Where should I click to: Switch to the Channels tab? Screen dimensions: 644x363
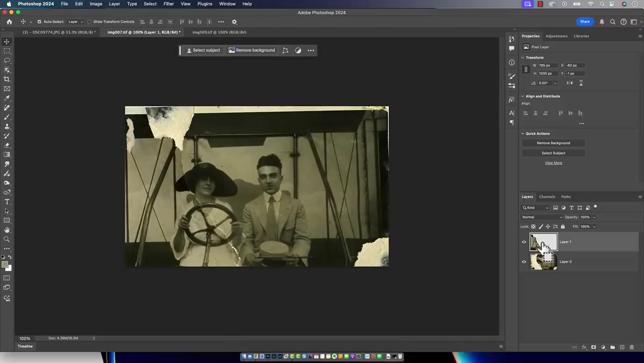[547, 197]
